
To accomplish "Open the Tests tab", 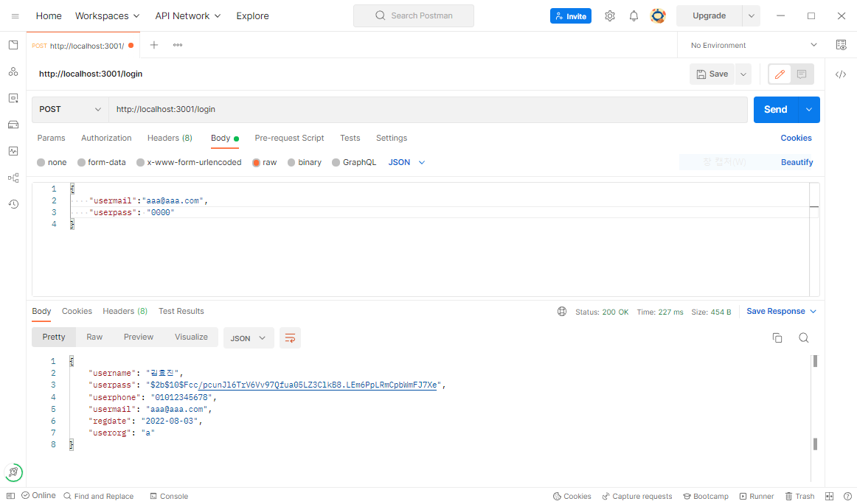I will tap(350, 138).
